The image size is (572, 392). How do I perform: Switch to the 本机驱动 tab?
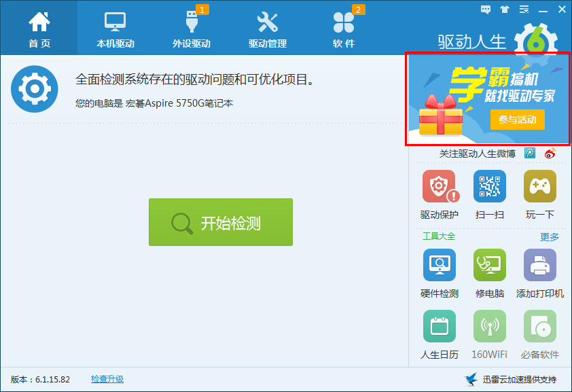[115, 28]
